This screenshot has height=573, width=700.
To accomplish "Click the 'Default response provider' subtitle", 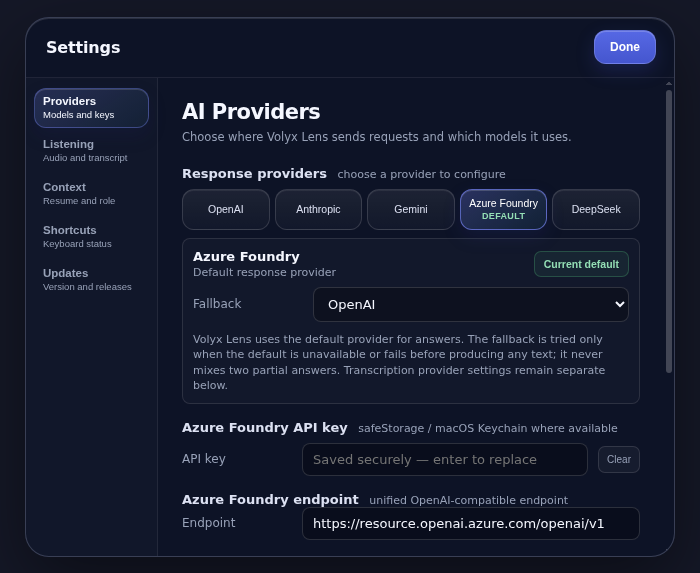I will pyautogui.click(x=264, y=272).
